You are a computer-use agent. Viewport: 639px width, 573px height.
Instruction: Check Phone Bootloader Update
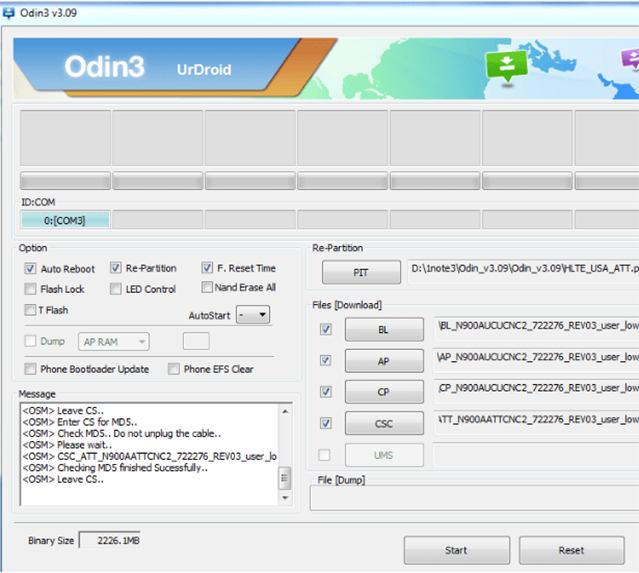30,369
